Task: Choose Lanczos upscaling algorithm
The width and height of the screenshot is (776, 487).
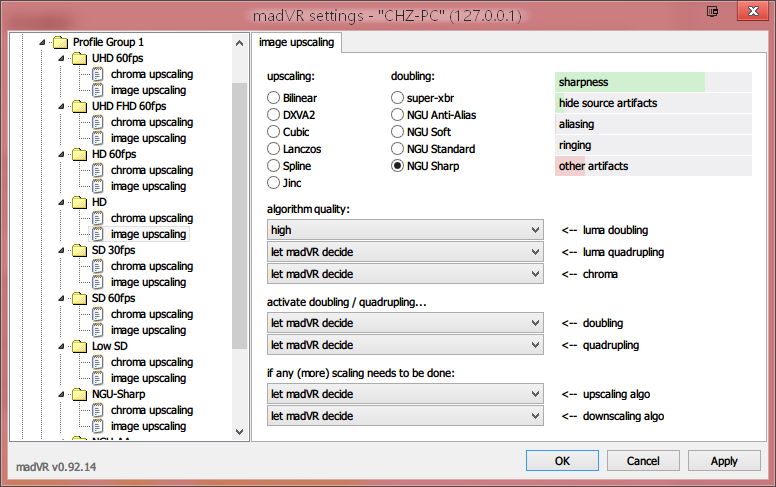Action: [273, 149]
